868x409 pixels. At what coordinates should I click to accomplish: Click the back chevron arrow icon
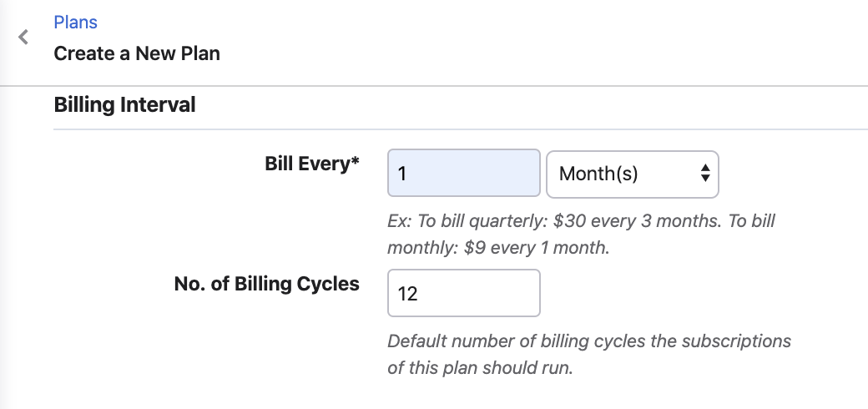23,38
